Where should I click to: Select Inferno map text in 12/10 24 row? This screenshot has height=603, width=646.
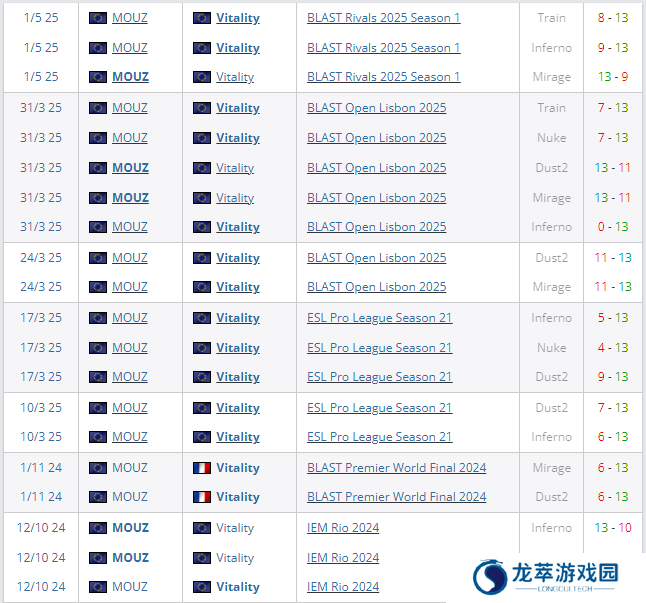coord(551,528)
